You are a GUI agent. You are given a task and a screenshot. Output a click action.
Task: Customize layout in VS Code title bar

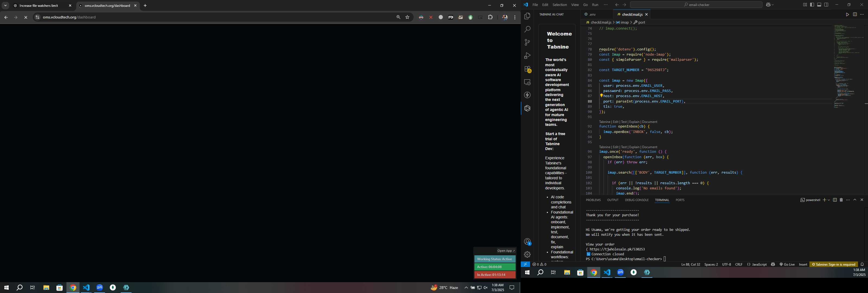805,5
